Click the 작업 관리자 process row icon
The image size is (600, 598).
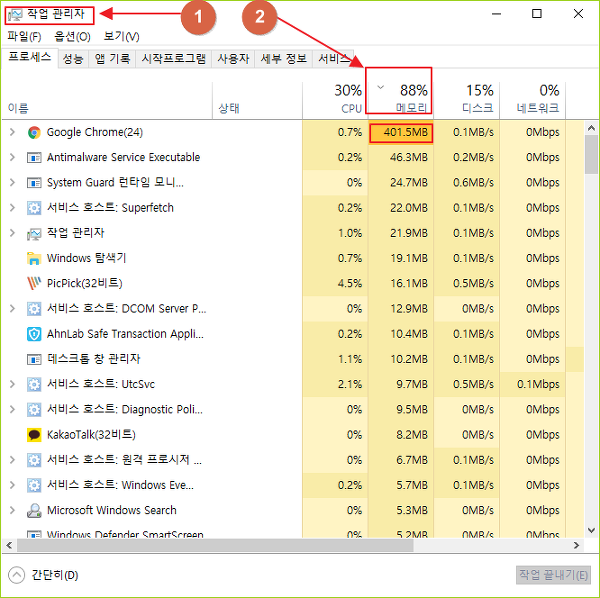(x=34, y=233)
